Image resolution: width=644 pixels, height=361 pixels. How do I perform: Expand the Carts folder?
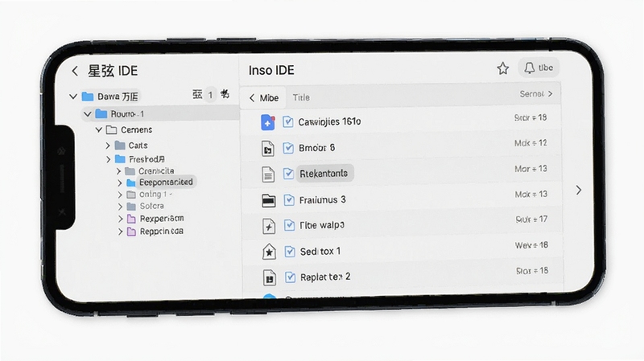108,146
